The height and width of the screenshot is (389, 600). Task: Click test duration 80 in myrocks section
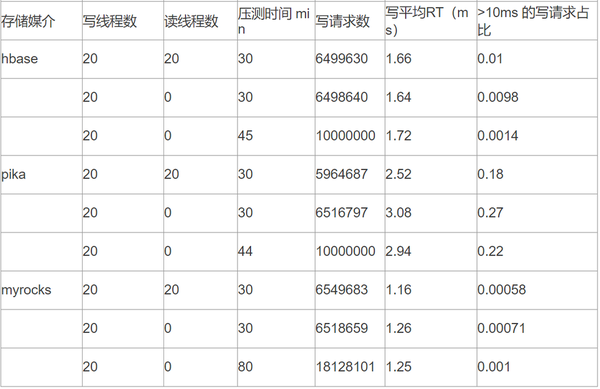[245, 367]
